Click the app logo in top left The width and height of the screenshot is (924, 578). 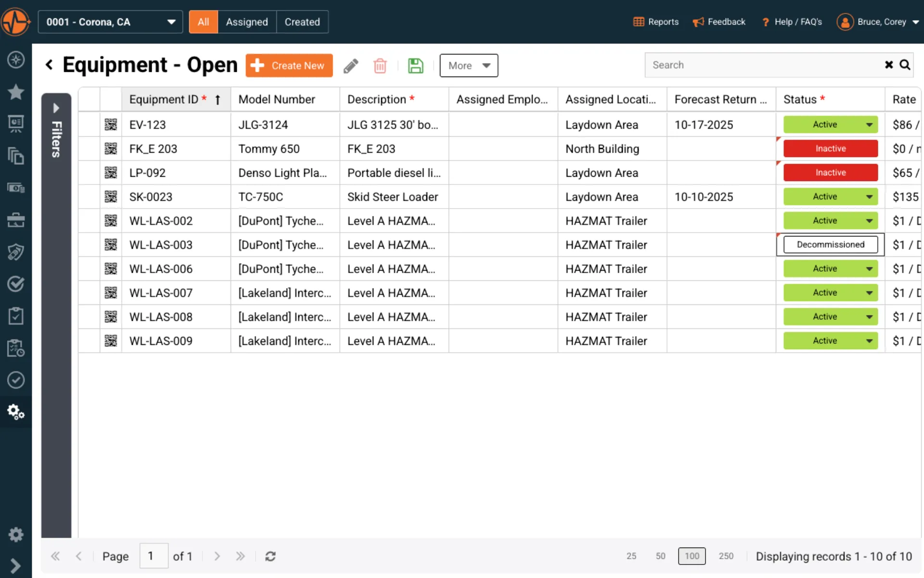coord(16,22)
